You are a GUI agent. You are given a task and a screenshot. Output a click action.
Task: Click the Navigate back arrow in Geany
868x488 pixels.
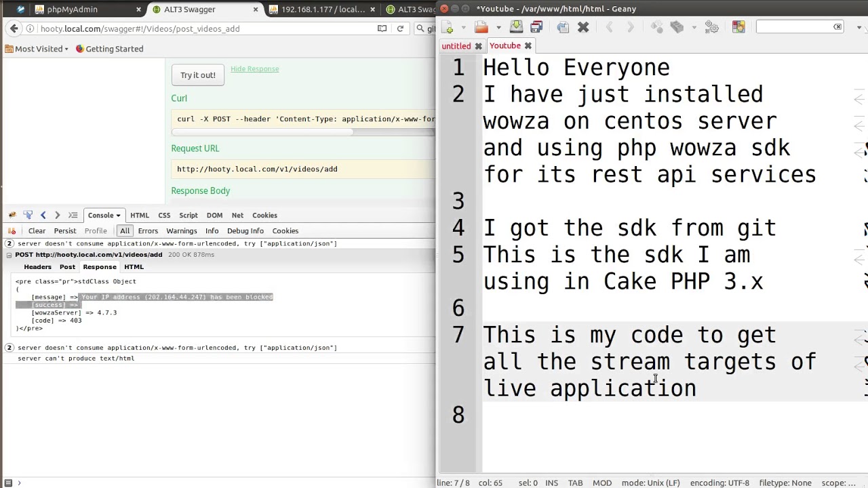[x=610, y=27]
